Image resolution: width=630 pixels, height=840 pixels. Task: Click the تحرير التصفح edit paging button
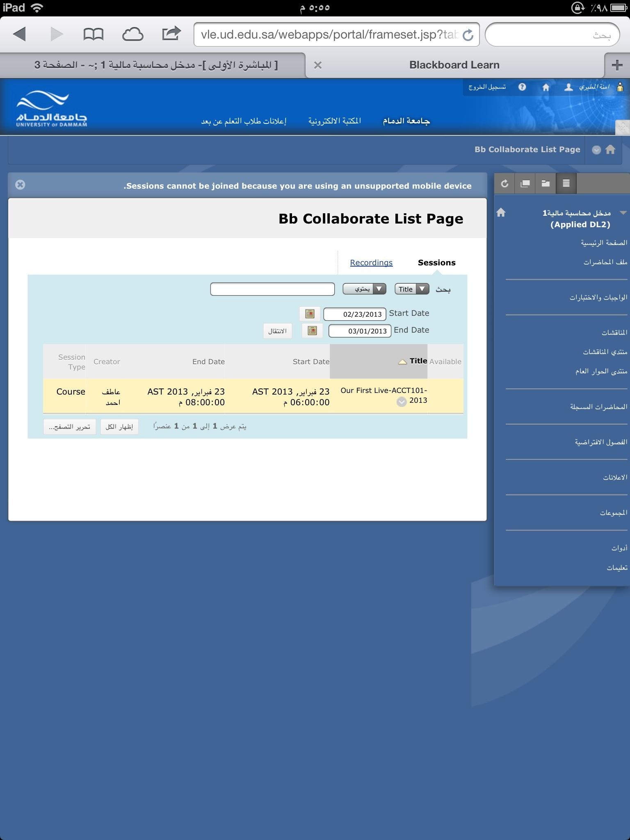click(x=69, y=427)
